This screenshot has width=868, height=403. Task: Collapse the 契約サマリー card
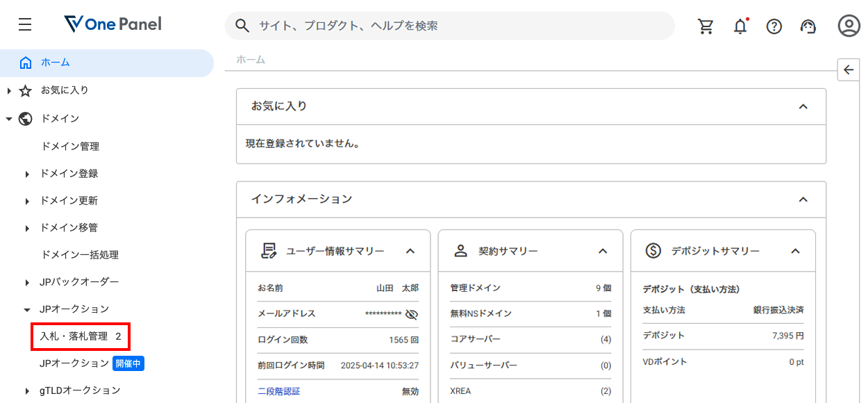(603, 251)
